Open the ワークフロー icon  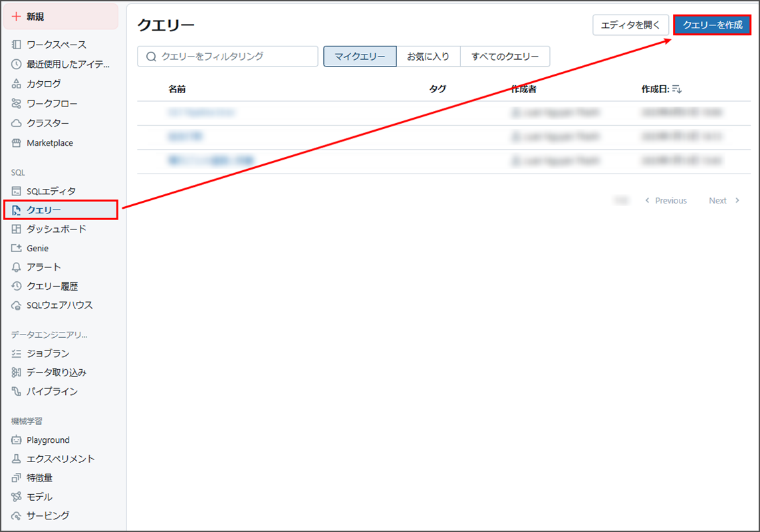coord(16,103)
